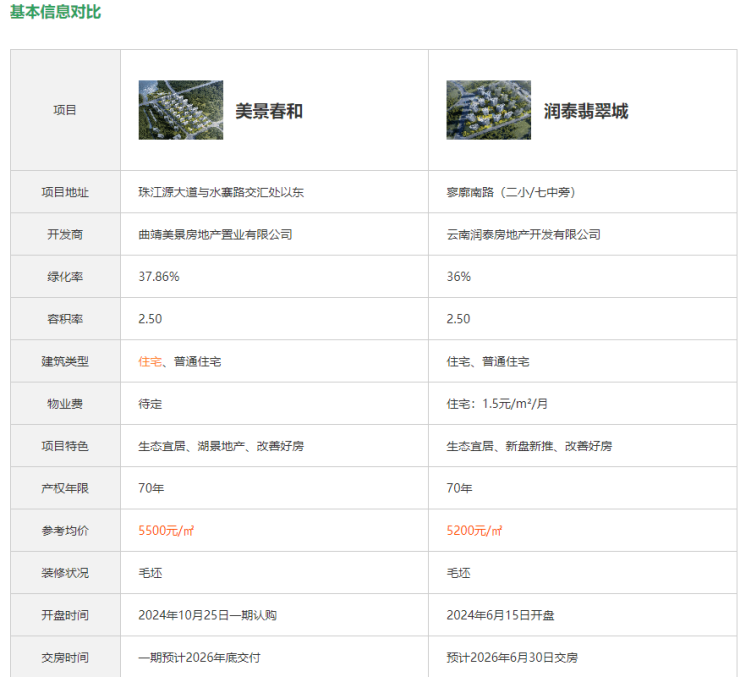
Task: Select opening date 2024年10月25日一期认购
Action: click(x=208, y=616)
